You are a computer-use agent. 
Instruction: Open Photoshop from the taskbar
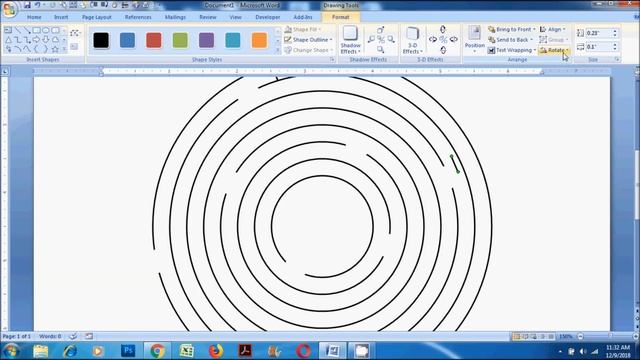[x=128, y=351]
